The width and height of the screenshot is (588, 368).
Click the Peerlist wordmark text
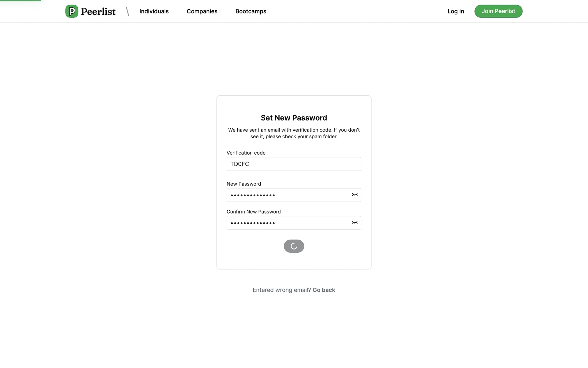(x=98, y=12)
